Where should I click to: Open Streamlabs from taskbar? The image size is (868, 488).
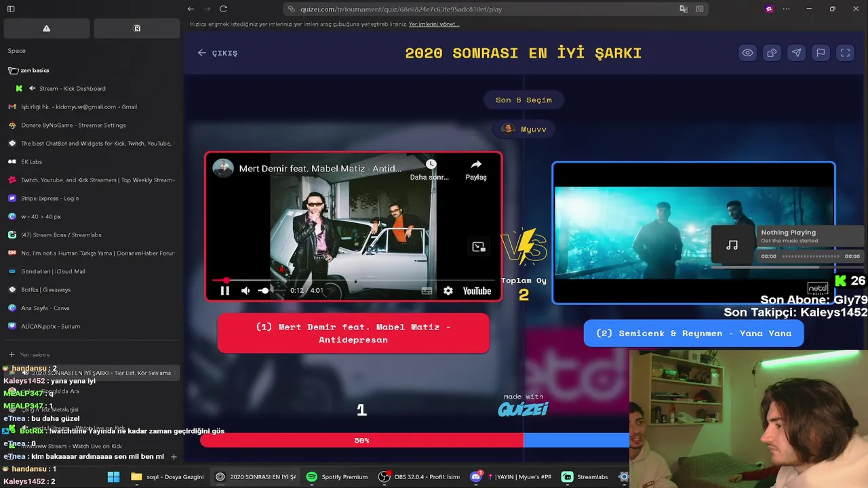point(585,476)
